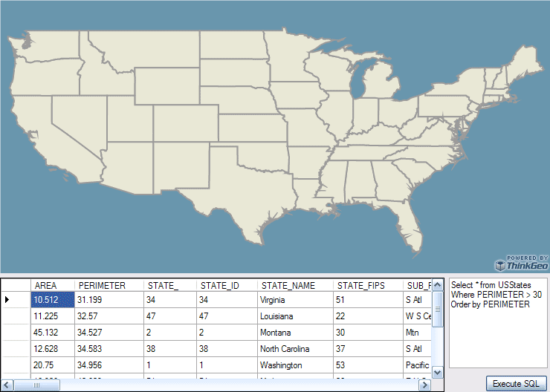The image size is (550, 392).
Task: Select area cell 11.225
Action: click(x=53, y=316)
